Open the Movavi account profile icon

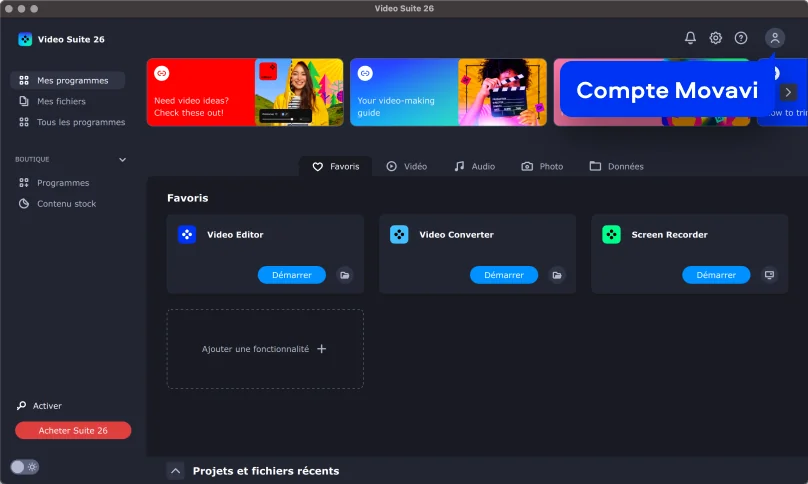coord(775,38)
